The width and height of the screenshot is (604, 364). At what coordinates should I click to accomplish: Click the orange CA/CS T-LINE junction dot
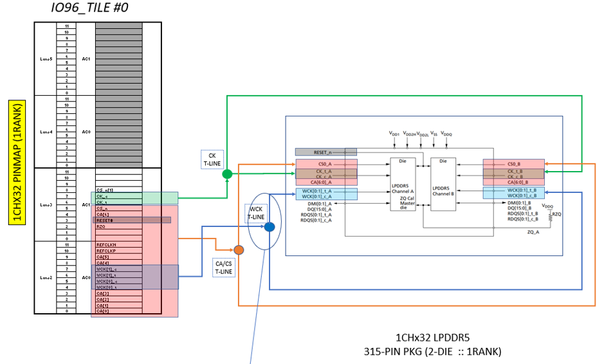tap(239, 250)
